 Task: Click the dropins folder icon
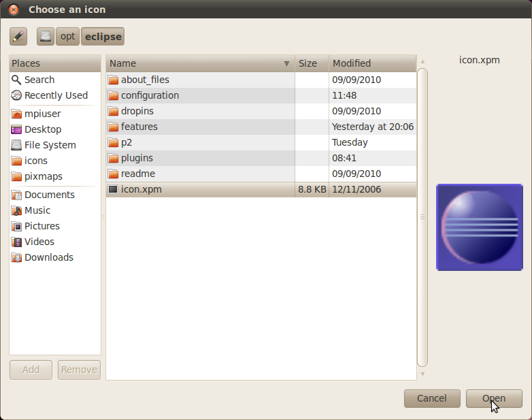point(113,111)
